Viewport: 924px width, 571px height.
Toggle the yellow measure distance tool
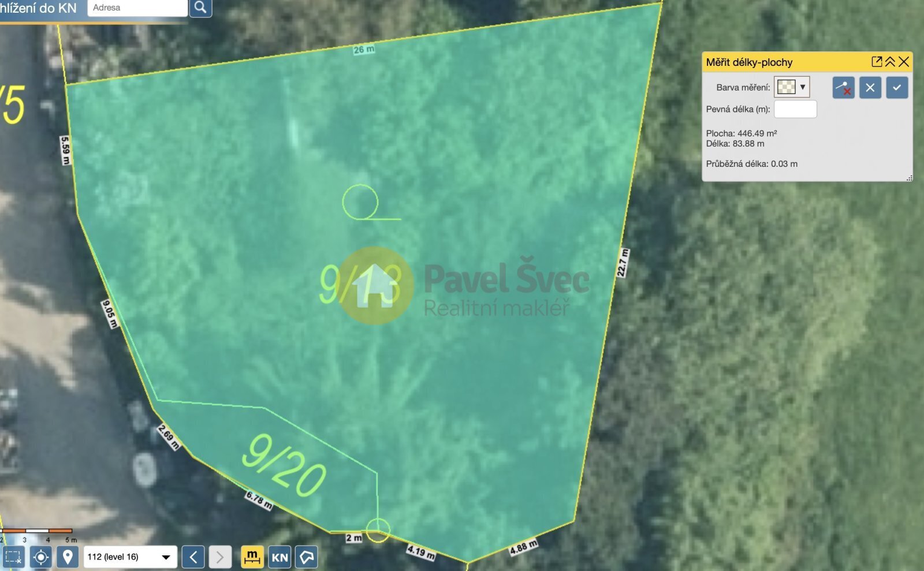coord(252,557)
